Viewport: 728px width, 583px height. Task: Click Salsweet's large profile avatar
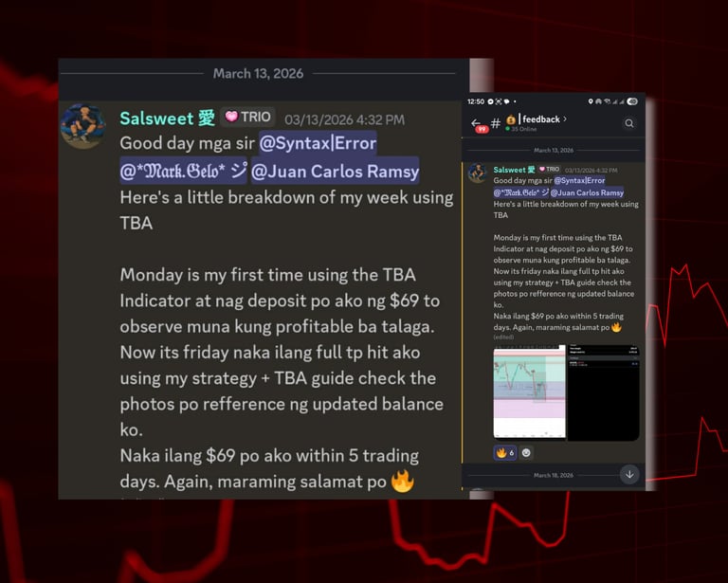coord(83,126)
